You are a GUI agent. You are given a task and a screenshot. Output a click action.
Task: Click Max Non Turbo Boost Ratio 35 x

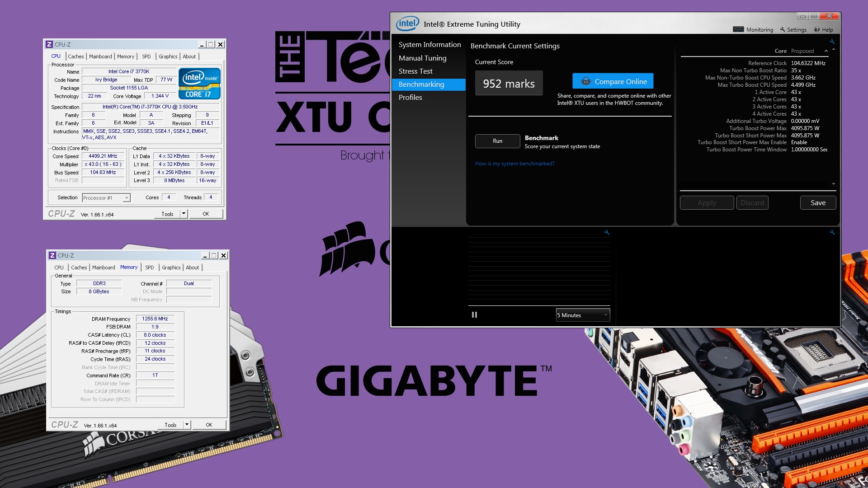point(796,70)
